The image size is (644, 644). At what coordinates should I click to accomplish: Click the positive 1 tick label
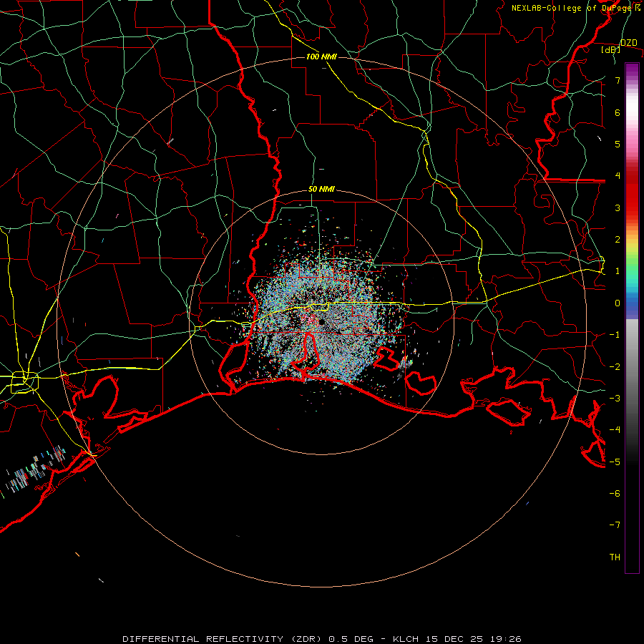coord(618,271)
